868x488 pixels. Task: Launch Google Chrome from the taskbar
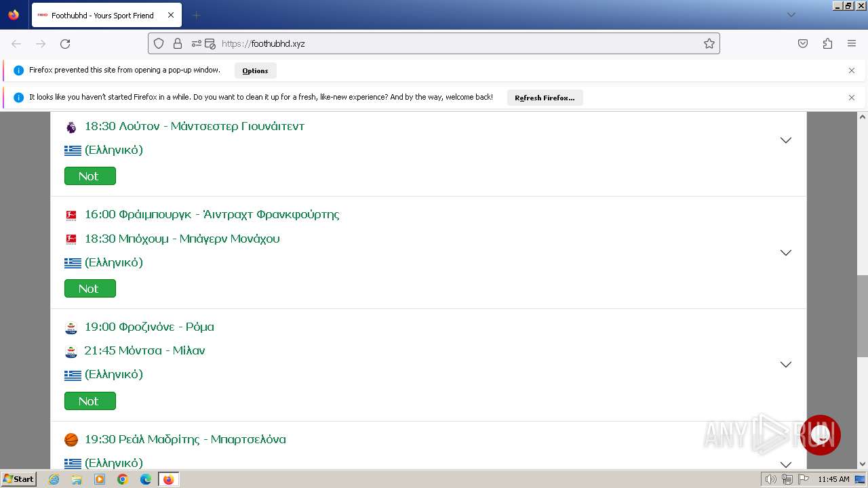(x=123, y=479)
